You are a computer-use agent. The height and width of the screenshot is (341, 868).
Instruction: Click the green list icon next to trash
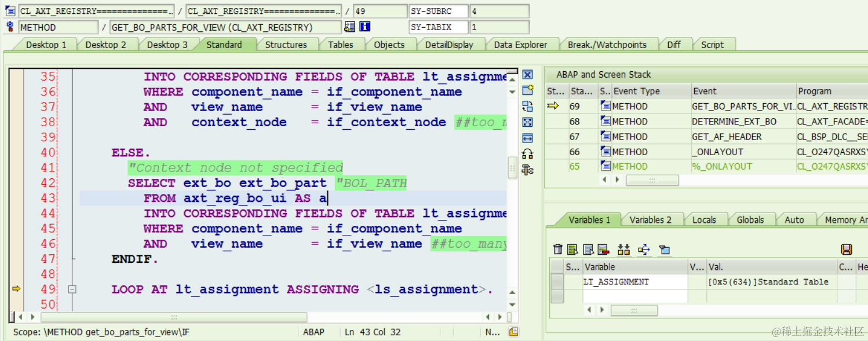point(573,250)
